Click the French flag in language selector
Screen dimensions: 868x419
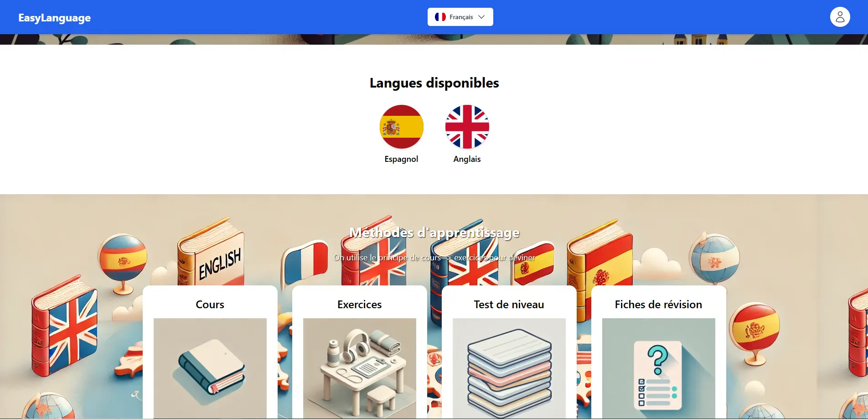click(x=440, y=17)
